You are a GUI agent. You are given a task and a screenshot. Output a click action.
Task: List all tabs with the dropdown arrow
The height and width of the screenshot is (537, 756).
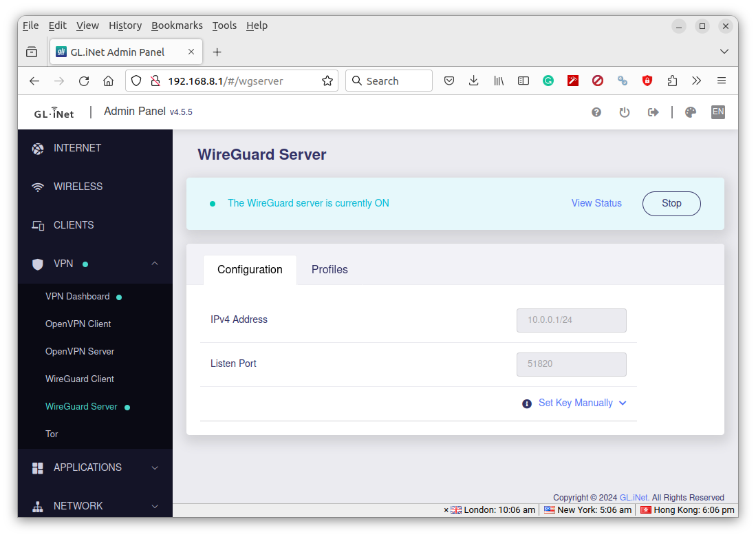[x=724, y=52]
